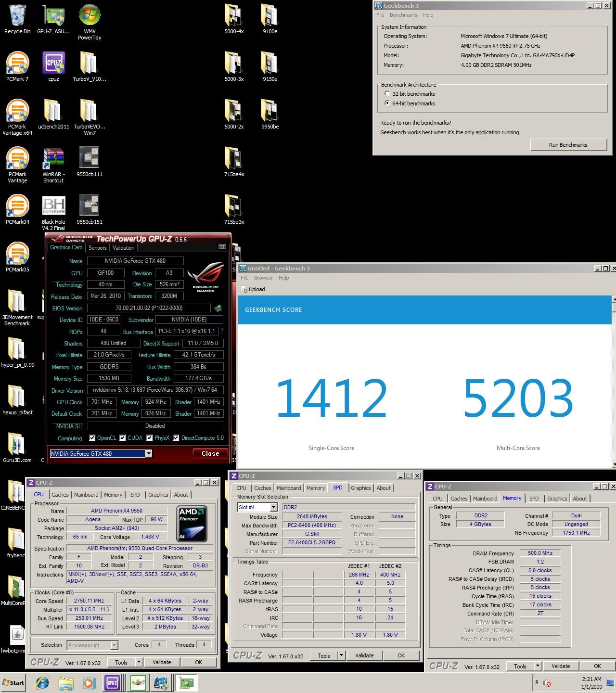Open PCMark05 desktop shortcut

click(17, 257)
